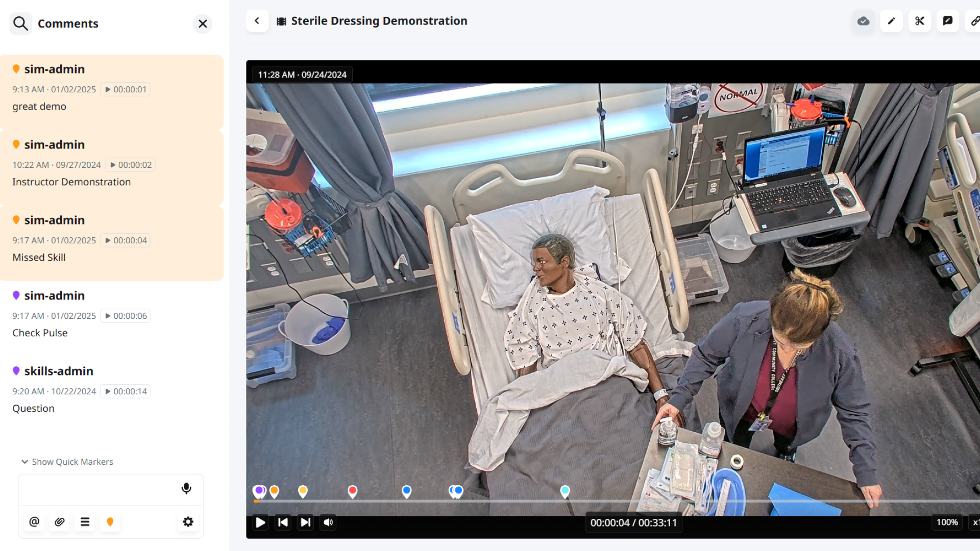Select the 'Instructor Demonstration' comment
Image resolution: width=980 pixels, height=551 pixels.
[x=112, y=168]
